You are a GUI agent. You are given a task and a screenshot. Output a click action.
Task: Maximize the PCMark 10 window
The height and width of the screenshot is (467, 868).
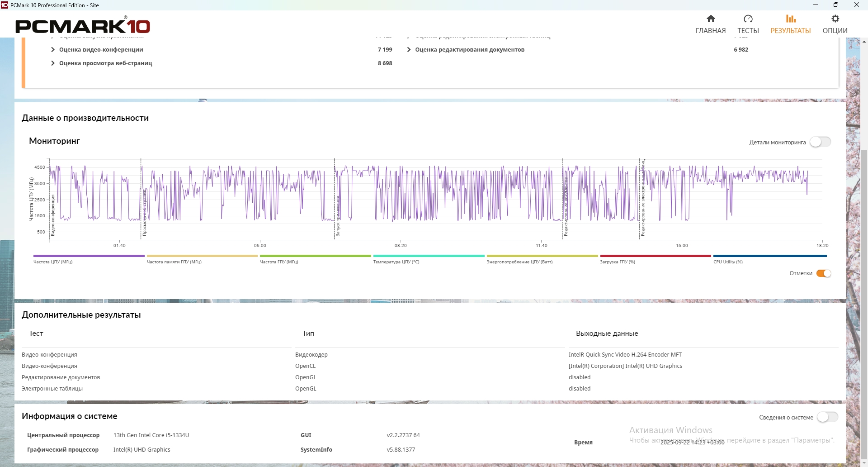click(x=836, y=5)
